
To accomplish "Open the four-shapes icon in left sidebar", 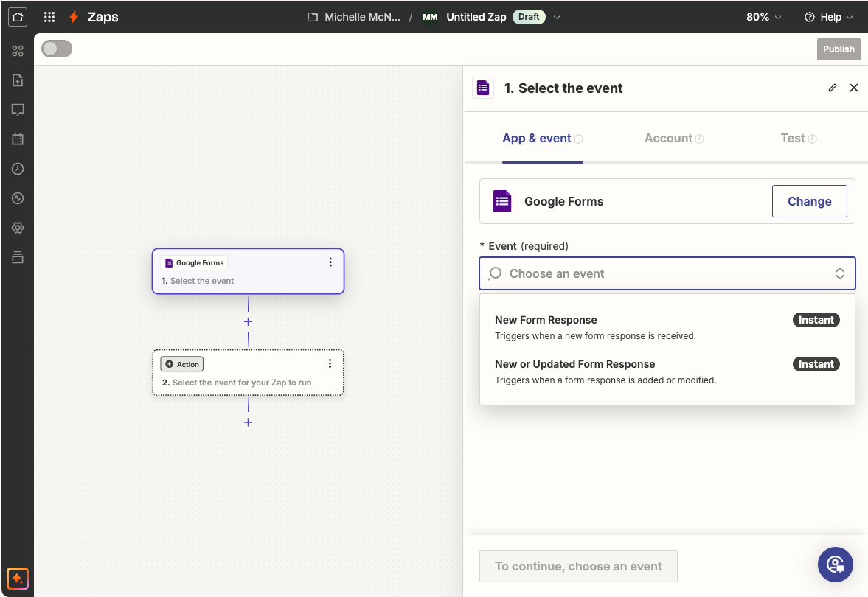I will click(x=18, y=51).
